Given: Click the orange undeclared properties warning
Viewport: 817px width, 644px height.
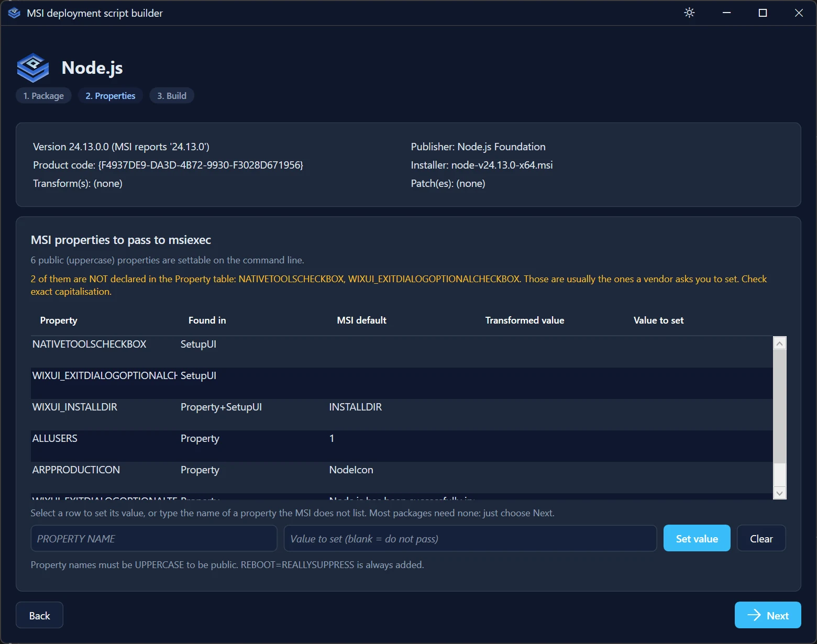Looking at the screenshot, I should (x=399, y=285).
